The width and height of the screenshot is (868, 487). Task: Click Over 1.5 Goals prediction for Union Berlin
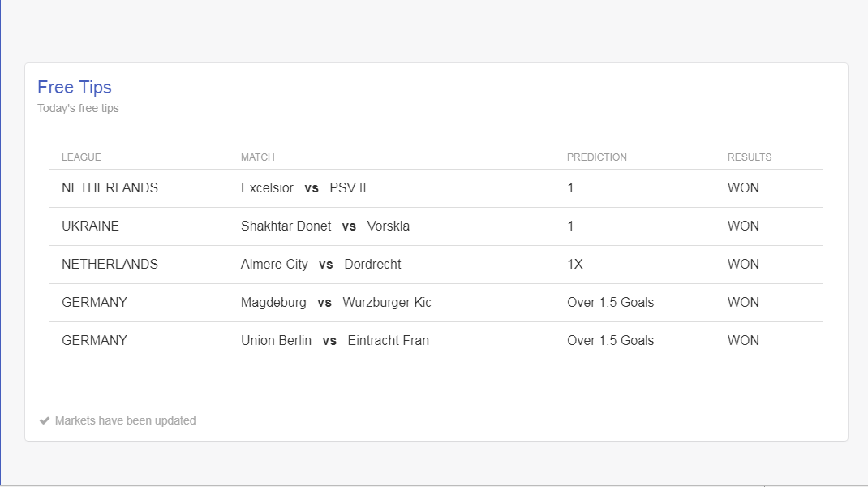click(x=610, y=341)
